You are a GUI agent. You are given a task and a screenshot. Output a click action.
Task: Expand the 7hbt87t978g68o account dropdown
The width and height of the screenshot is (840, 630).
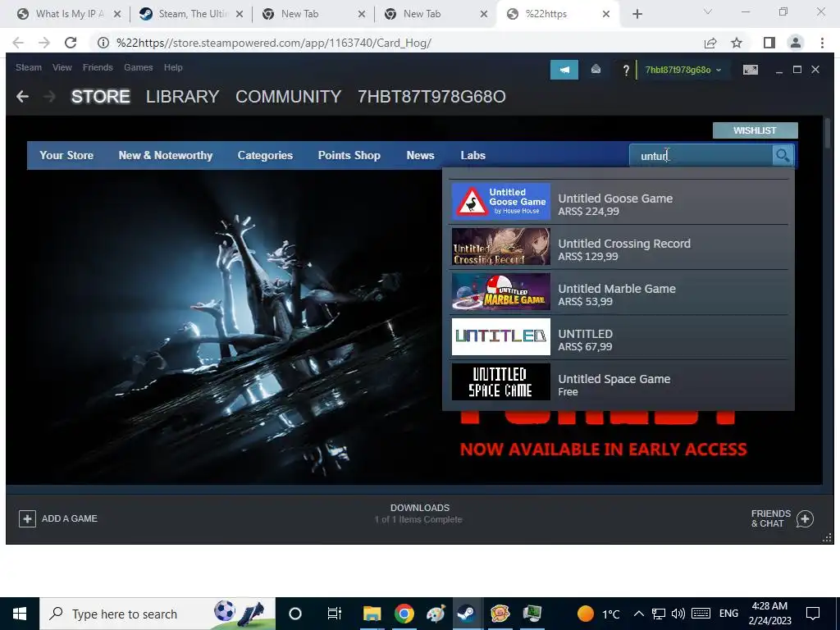click(x=683, y=70)
